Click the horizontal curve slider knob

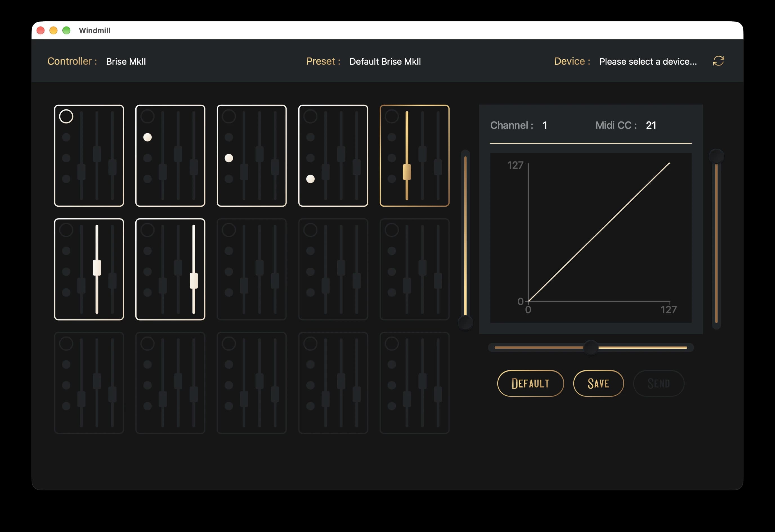tap(591, 348)
